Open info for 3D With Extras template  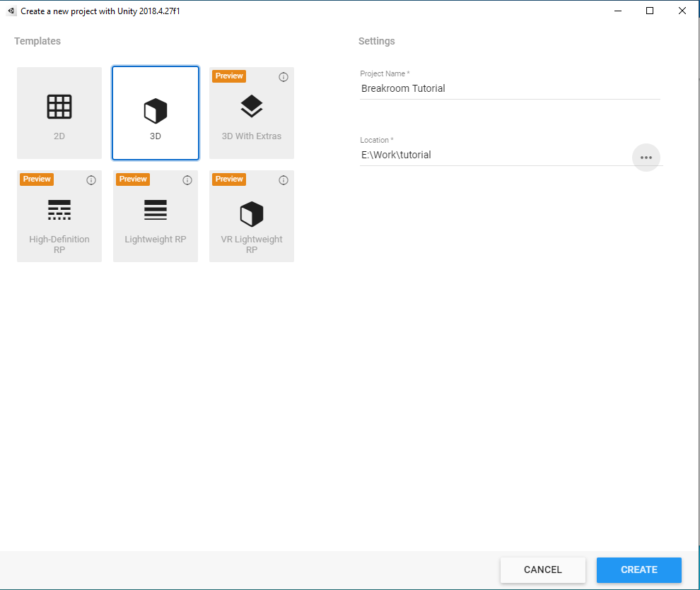coord(284,77)
